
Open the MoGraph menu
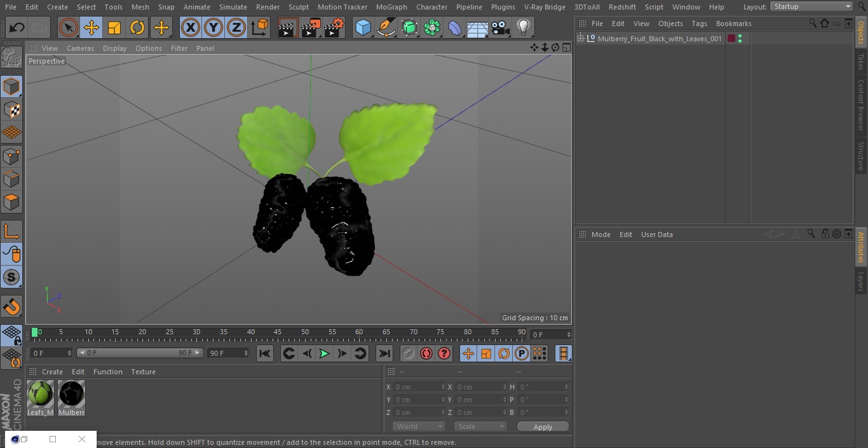click(391, 7)
